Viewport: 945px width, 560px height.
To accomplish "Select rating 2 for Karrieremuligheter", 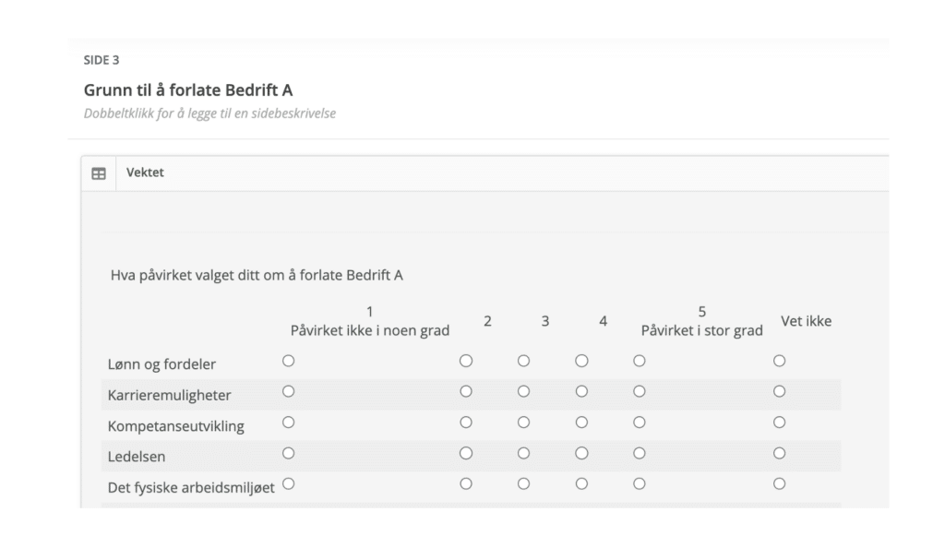I will [x=466, y=391].
